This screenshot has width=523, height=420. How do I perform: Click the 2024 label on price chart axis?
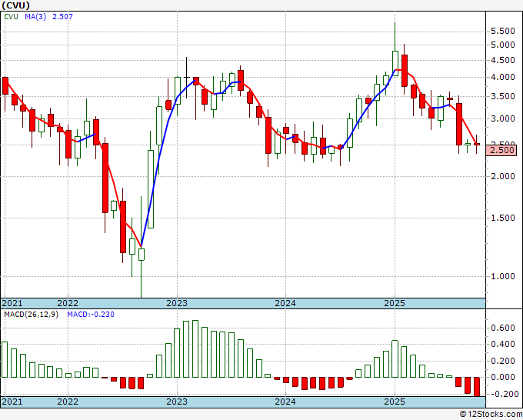coord(285,303)
